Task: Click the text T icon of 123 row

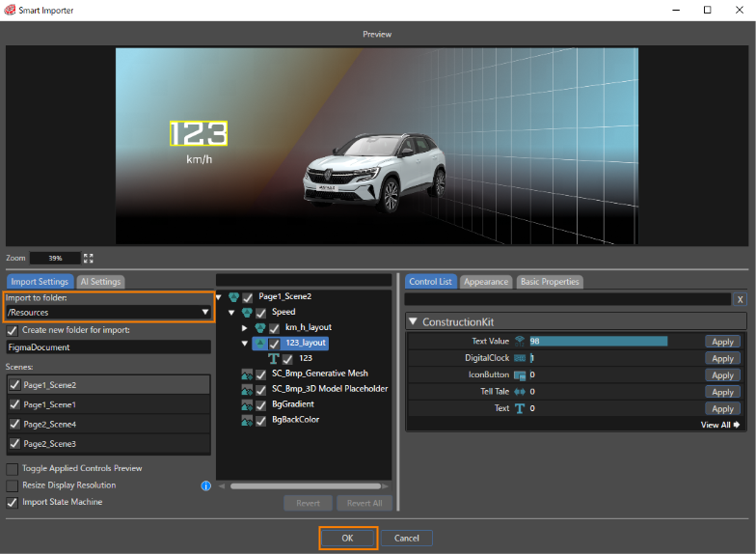Action: 274,359
